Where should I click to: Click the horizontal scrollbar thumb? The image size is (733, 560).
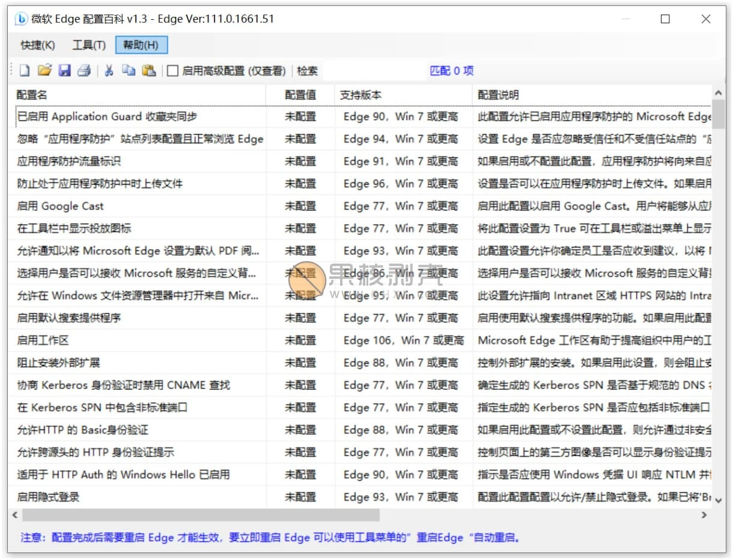click(x=201, y=516)
